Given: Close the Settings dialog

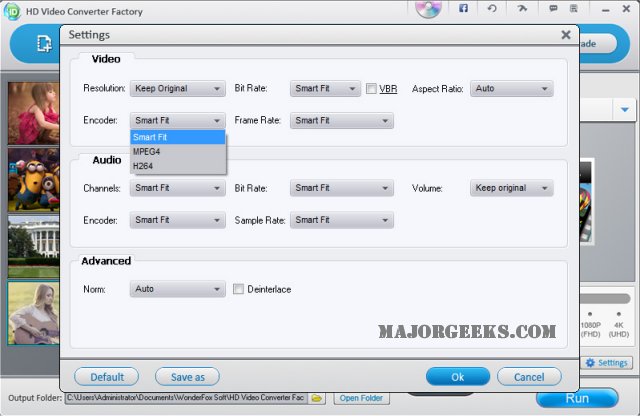Looking at the screenshot, I should tap(566, 35).
